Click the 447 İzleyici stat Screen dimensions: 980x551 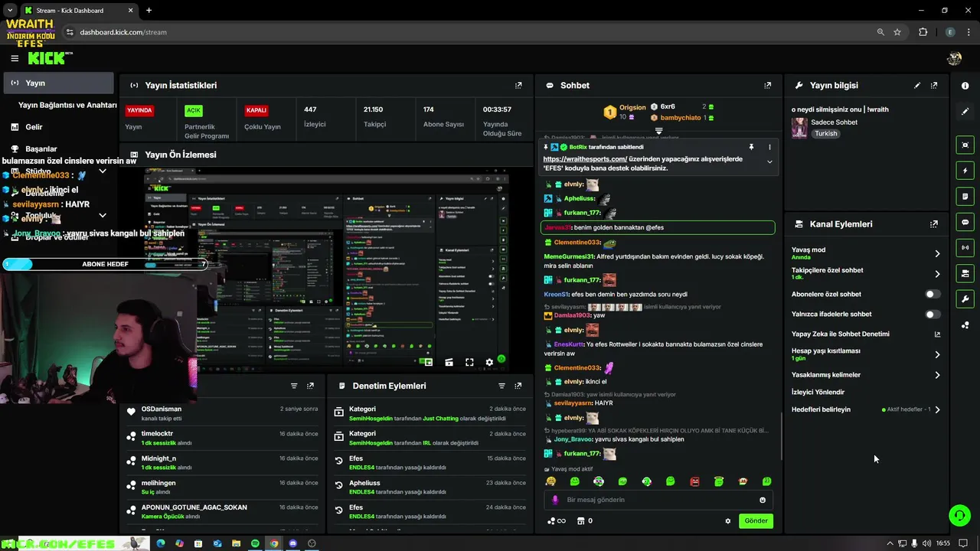click(315, 116)
